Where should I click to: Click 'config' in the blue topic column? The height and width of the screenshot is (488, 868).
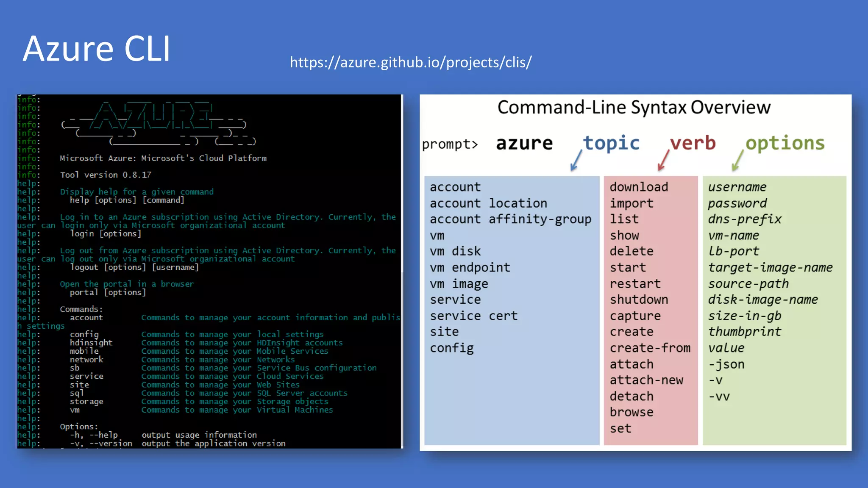452,348
